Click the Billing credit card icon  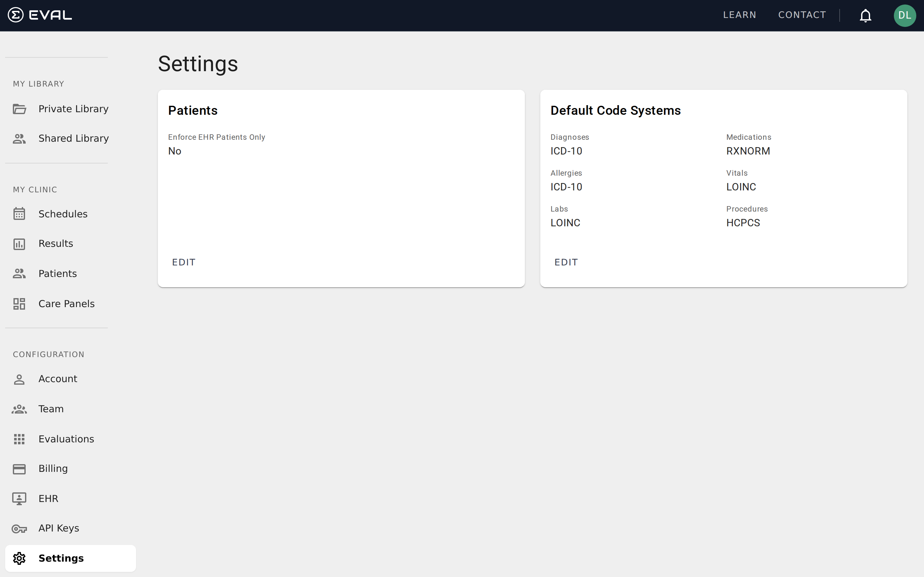tap(20, 469)
